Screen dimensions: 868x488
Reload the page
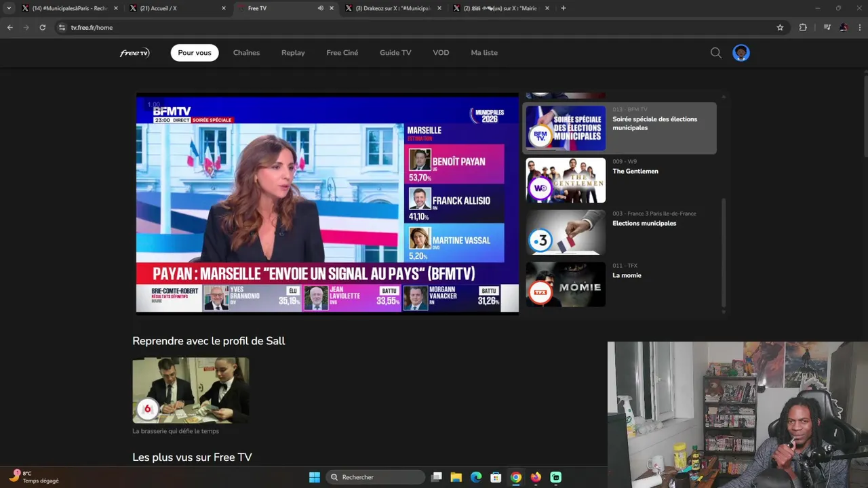pyautogui.click(x=42, y=27)
